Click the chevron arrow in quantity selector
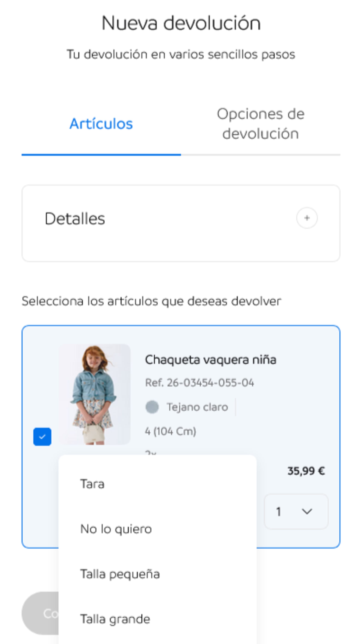 point(307,511)
